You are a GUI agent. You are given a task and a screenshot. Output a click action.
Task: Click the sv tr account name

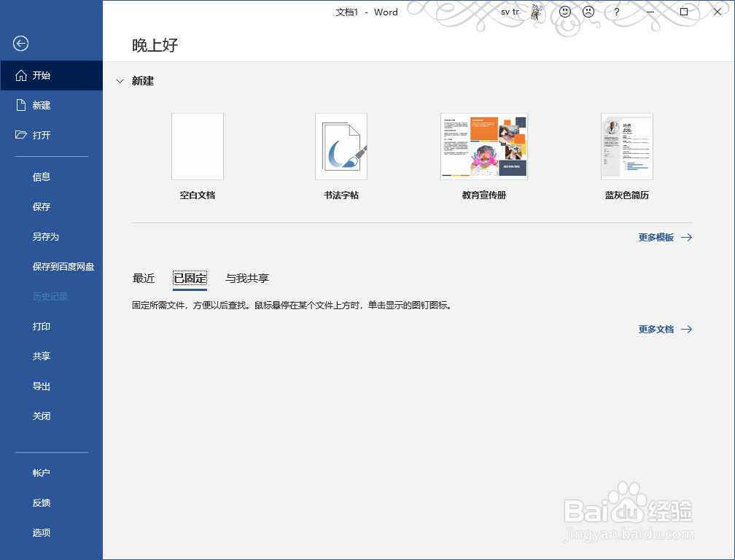point(510,12)
